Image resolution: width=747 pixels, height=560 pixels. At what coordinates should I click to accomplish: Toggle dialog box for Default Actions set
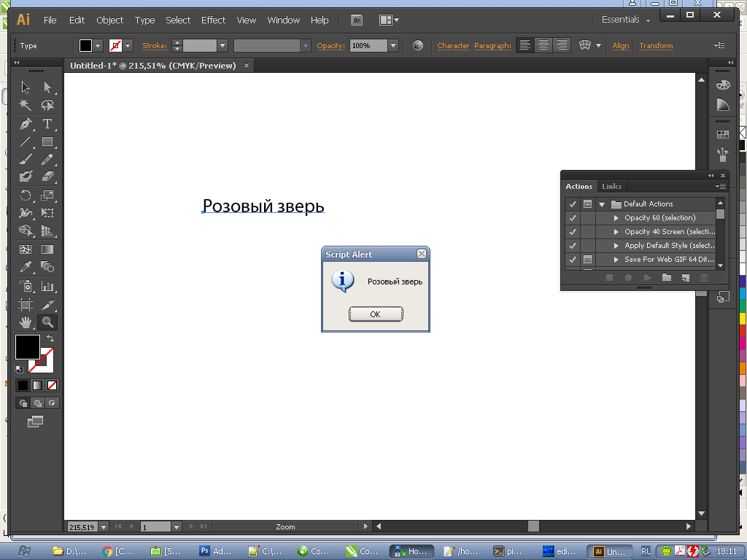(588, 204)
